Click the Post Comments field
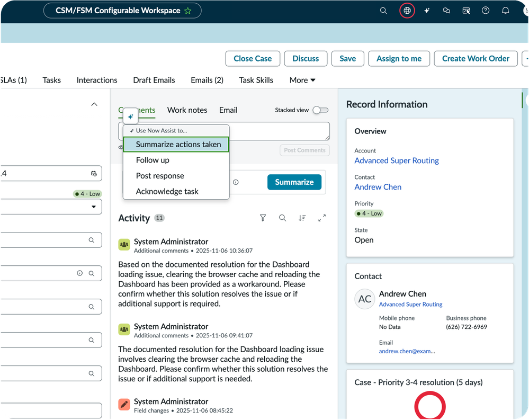 tap(304, 150)
